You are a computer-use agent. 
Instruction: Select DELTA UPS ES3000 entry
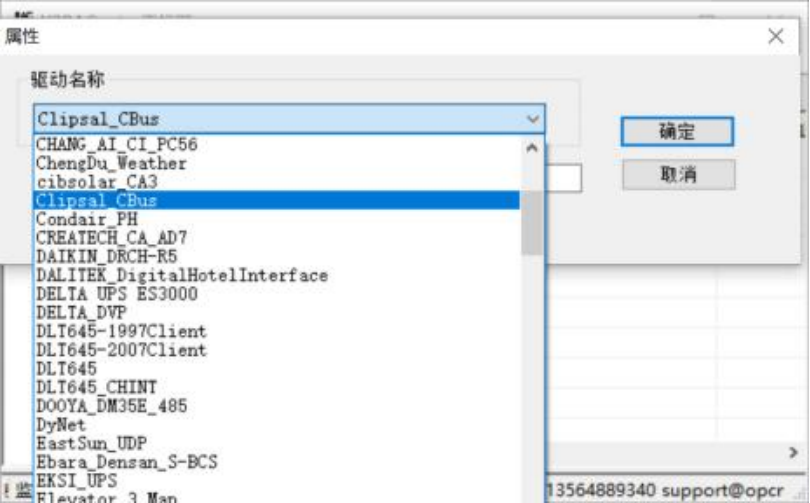[x=277, y=294]
